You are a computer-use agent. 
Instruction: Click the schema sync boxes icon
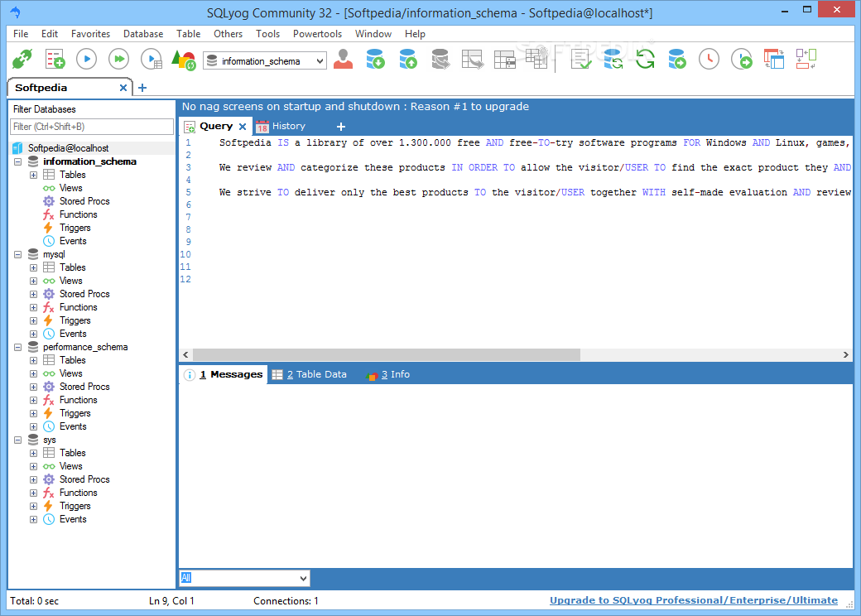coord(806,59)
